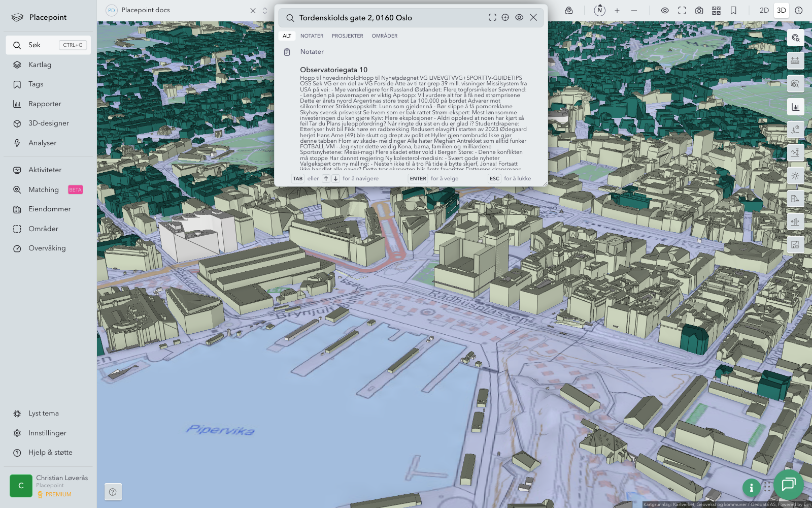Screen dimensions: 812x508
Task: Open the Observatoriegata 10 note result
Action: [333, 70]
